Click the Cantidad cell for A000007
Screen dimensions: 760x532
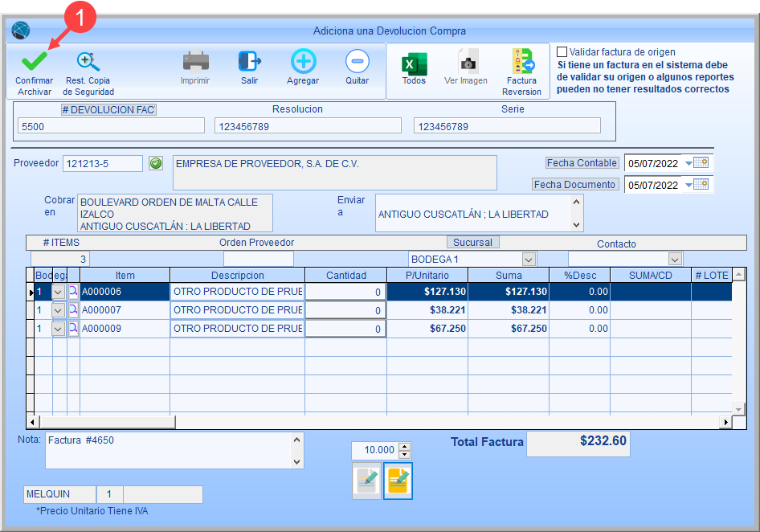pyautogui.click(x=345, y=310)
